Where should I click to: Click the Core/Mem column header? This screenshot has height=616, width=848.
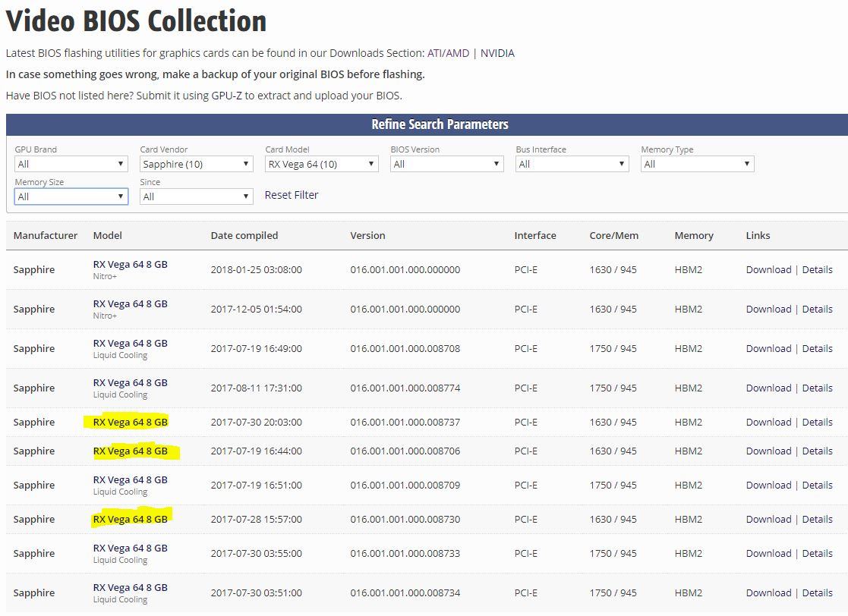click(x=614, y=236)
